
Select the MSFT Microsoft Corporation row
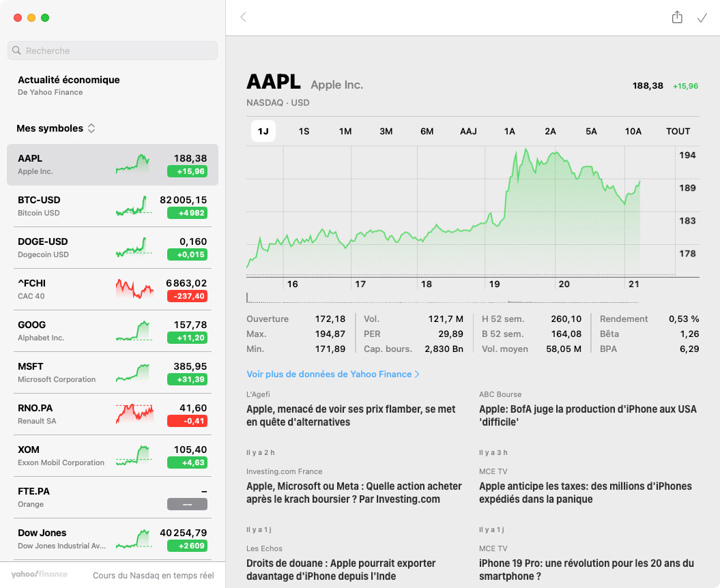coord(113,372)
